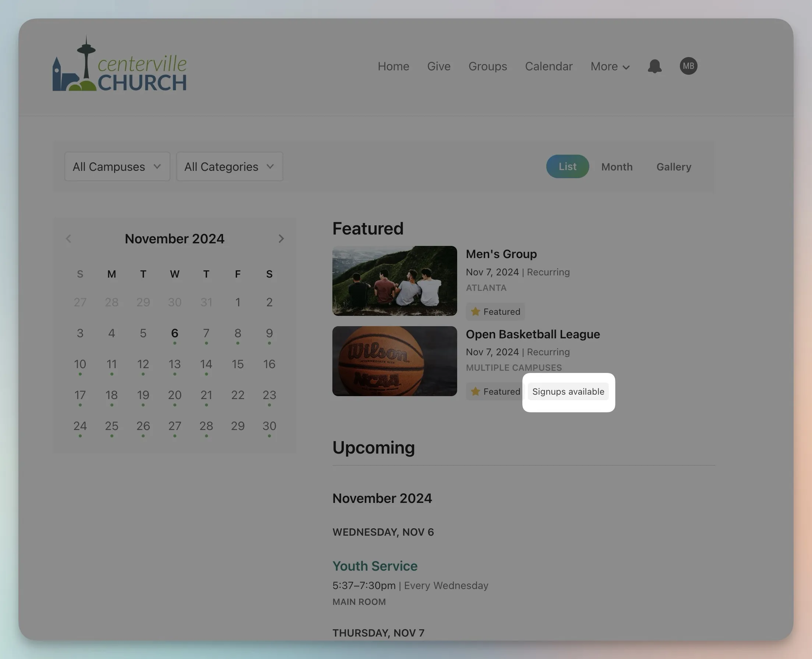Viewport: 812px width, 659px height.
Task: Click the Basketball League Featured star badge
Action: coord(495,391)
